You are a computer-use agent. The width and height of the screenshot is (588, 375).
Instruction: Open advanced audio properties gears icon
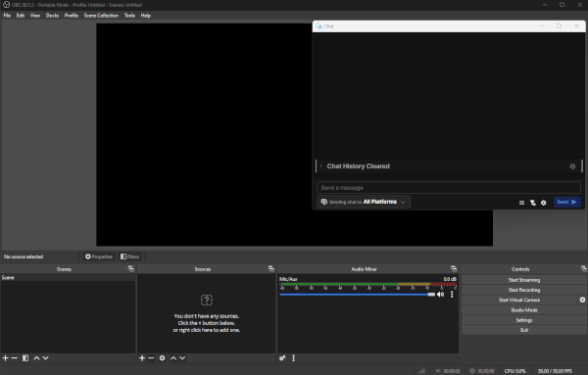[x=282, y=358]
